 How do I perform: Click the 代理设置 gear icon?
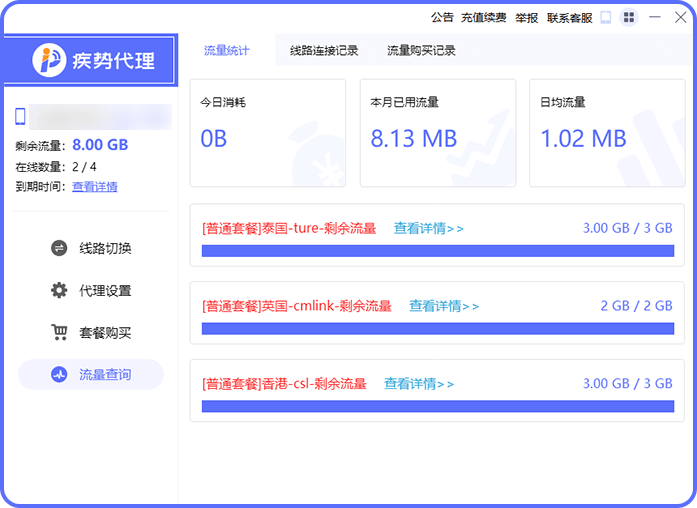pyautogui.click(x=59, y=291)
